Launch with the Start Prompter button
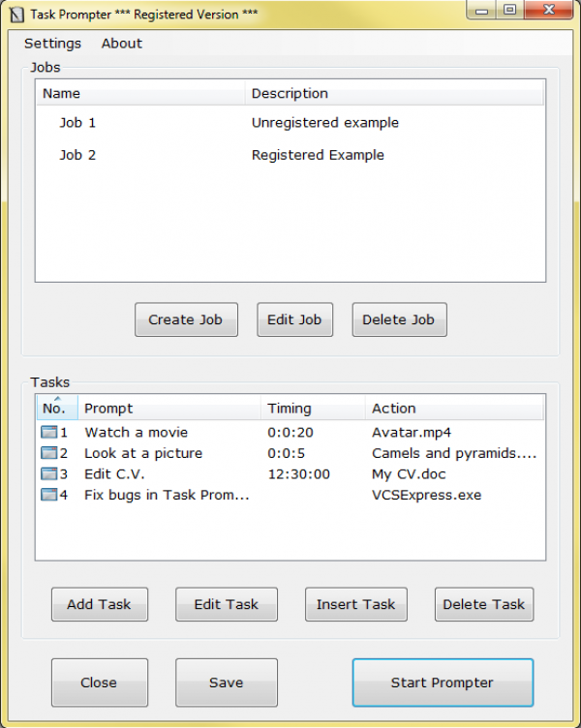Screen dimensions: 581x728 click(x=442, y=682)
